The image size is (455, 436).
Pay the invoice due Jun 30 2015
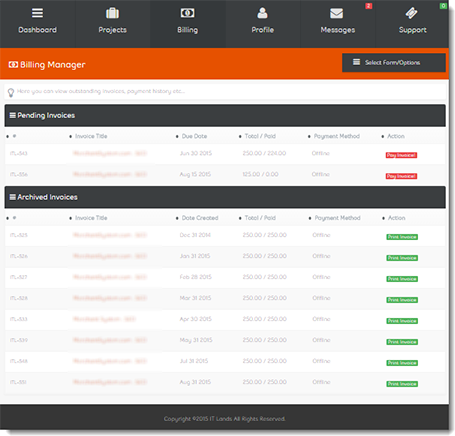pyautogui.click(x=401, y=155)
